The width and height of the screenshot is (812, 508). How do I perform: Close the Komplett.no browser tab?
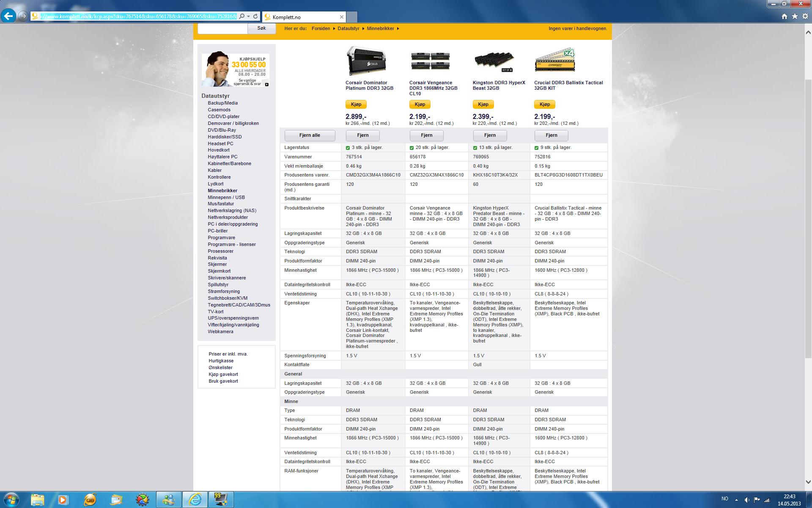(342, 17)
